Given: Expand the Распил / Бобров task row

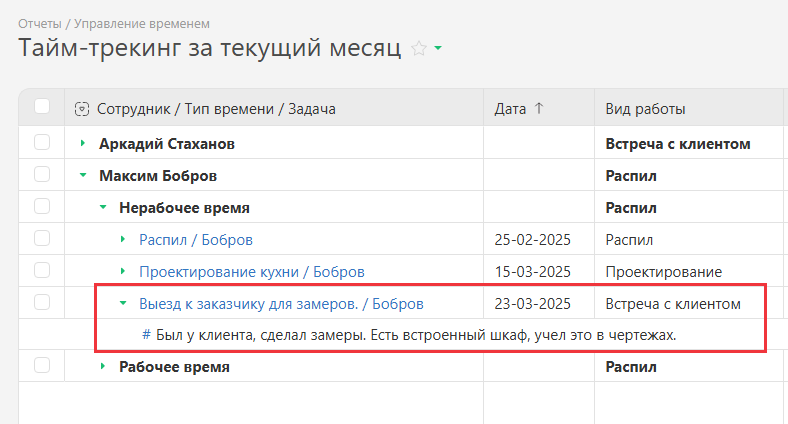Looking at the screenshot, I should click(x=123, y=239).
